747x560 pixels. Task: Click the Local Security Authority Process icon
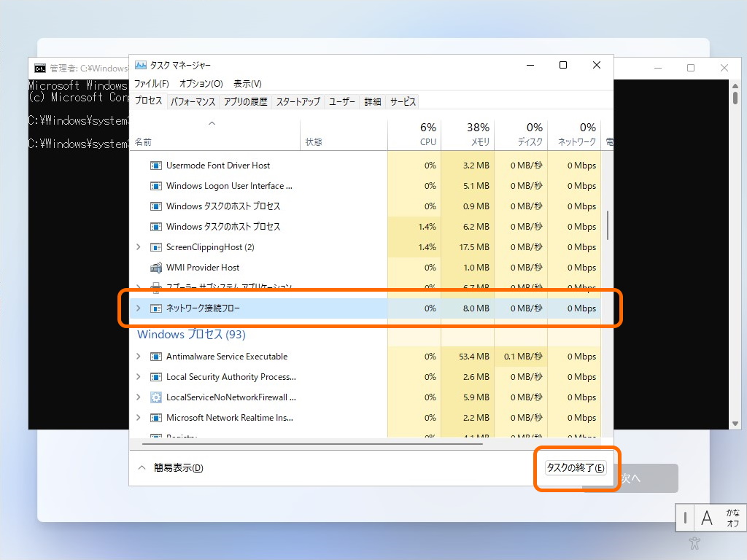click(156, 377)
